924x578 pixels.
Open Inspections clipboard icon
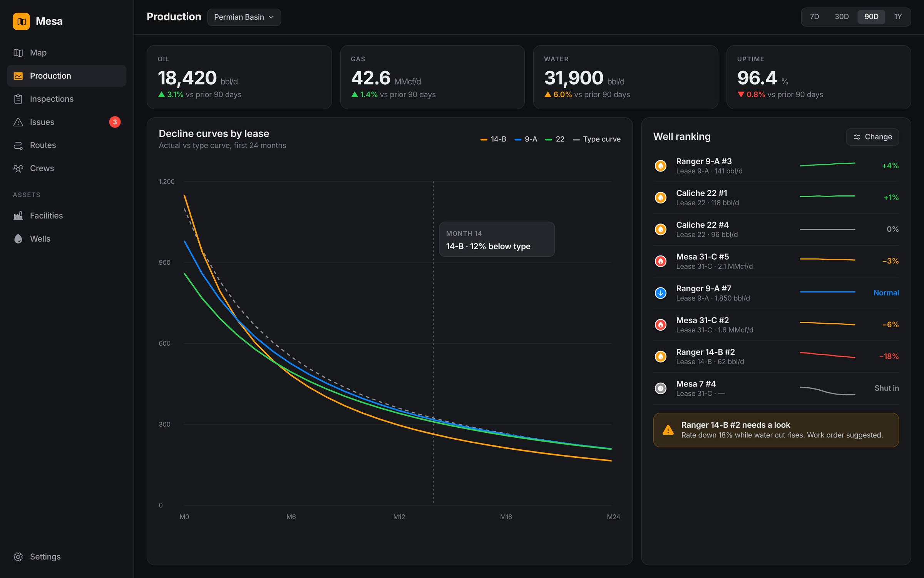[x=18, y=99]
